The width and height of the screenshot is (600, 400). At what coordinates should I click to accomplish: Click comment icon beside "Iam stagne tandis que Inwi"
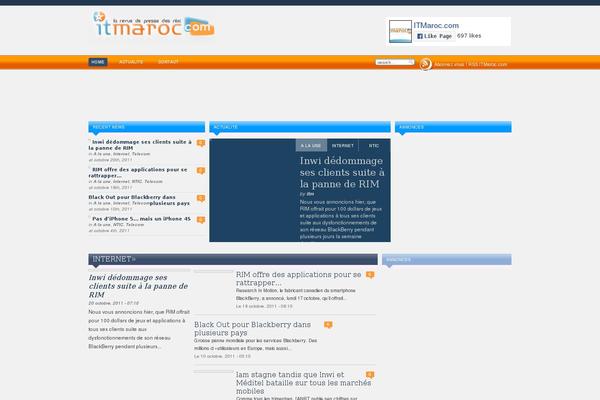[x=370, y=375]
